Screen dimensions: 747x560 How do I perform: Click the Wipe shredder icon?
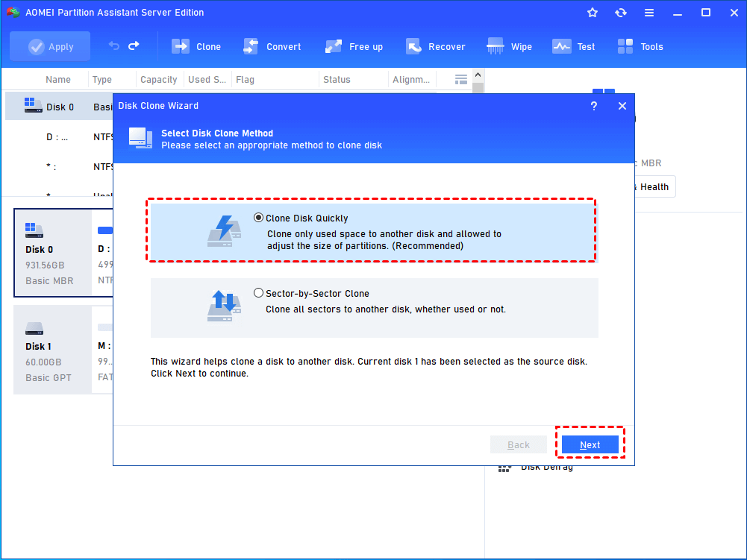(496, 46)
